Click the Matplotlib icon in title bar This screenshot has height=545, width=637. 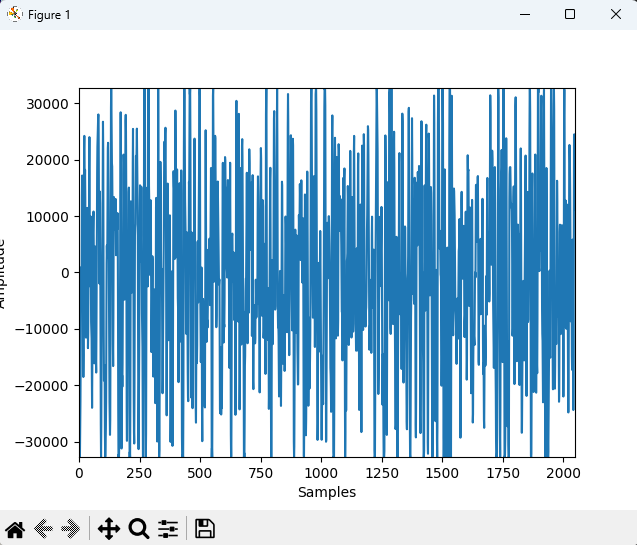14,14
